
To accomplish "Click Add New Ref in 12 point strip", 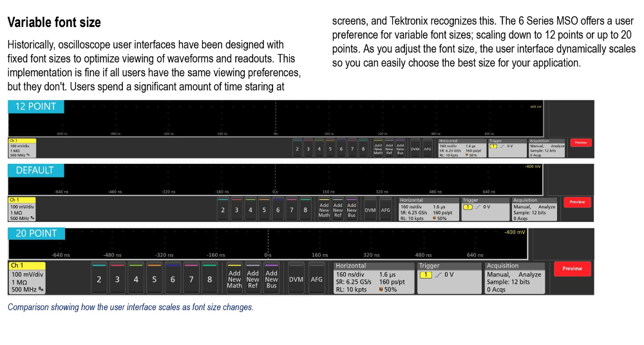I will (389, 148).
